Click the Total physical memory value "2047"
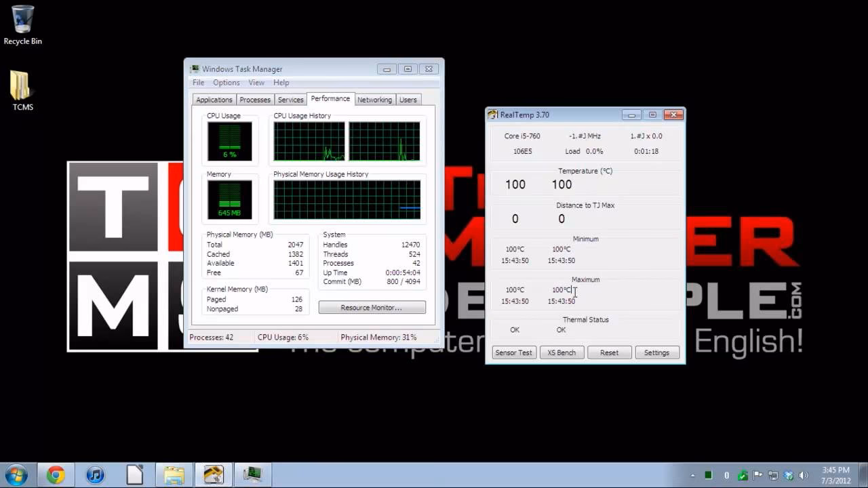This screenshot has width=868, height=488. (295, 245)
